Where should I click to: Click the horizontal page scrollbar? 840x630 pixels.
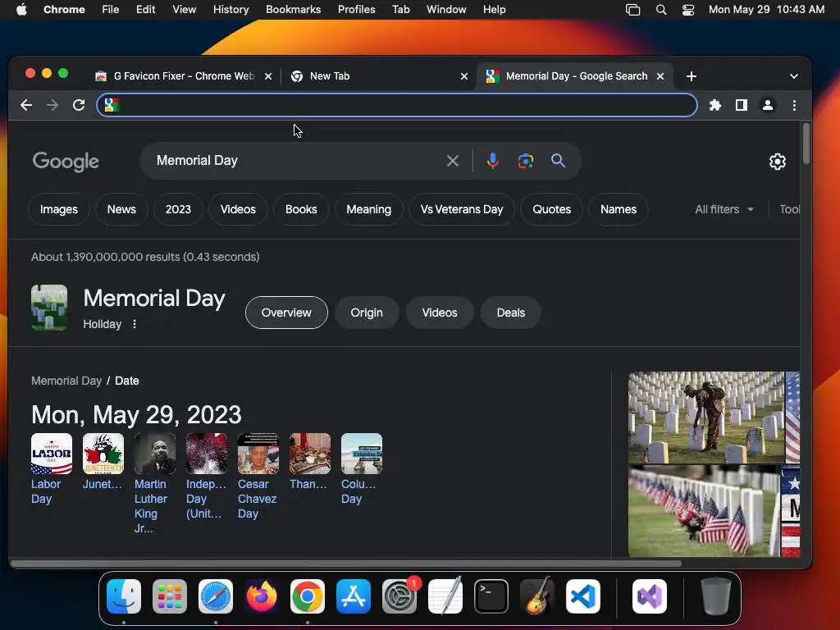point(345,564)
